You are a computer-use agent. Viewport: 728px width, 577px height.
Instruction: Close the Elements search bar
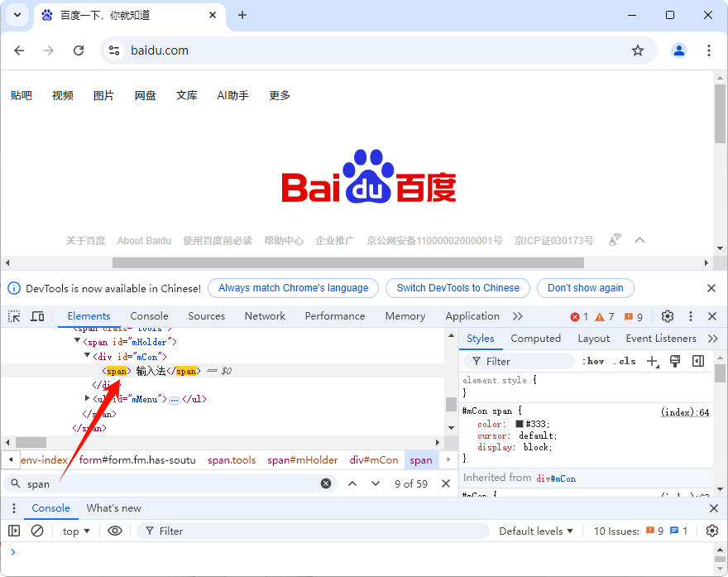446,483
